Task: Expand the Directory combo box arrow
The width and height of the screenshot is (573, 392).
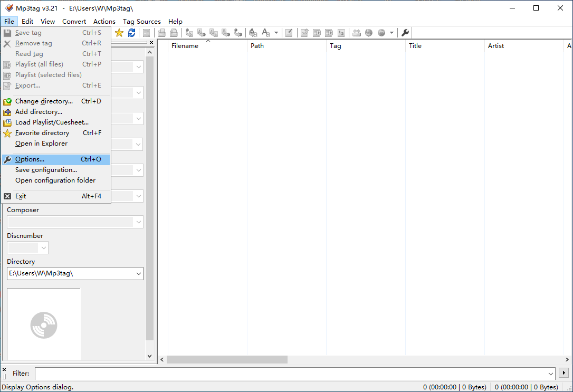Action: (138, 274)
